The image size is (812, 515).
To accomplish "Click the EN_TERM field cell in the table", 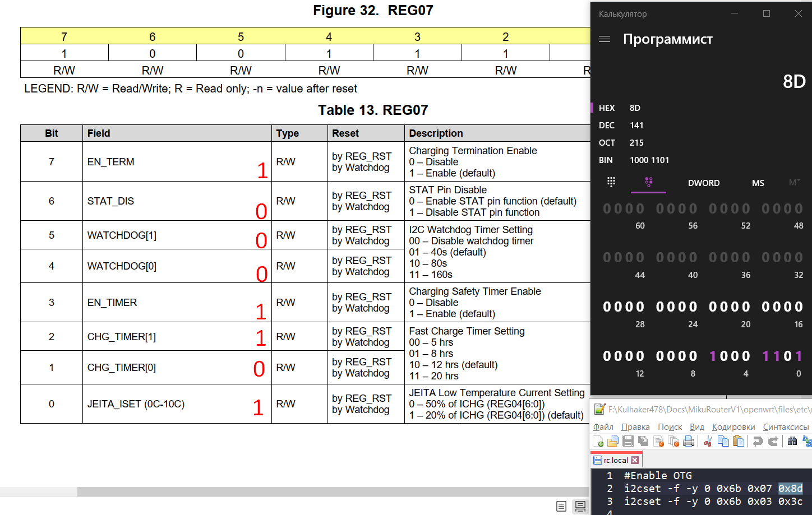I will tap(177, 161).
